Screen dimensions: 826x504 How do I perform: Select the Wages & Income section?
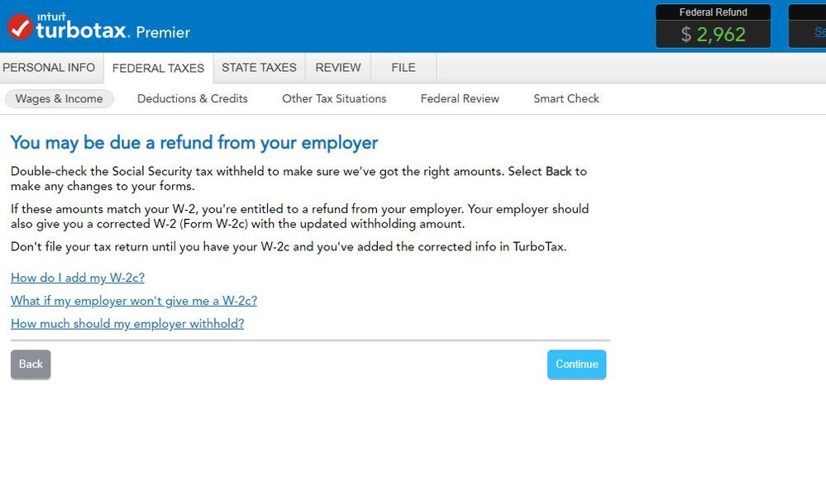pos(60,99)
